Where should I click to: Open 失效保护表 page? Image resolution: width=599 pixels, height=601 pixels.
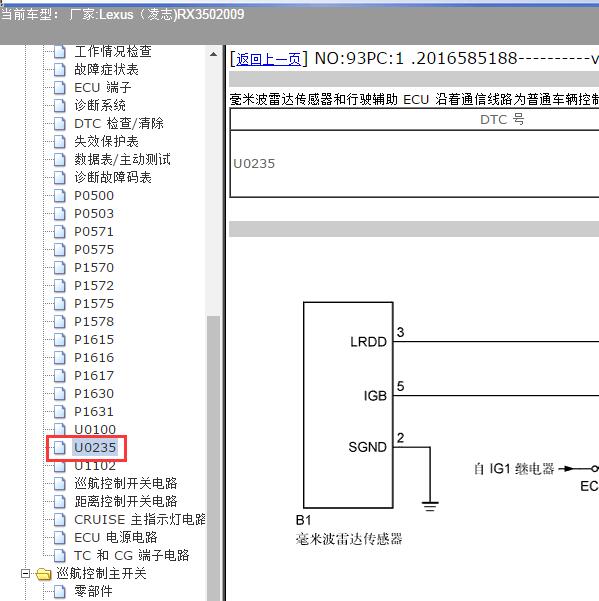pos(107,141)
